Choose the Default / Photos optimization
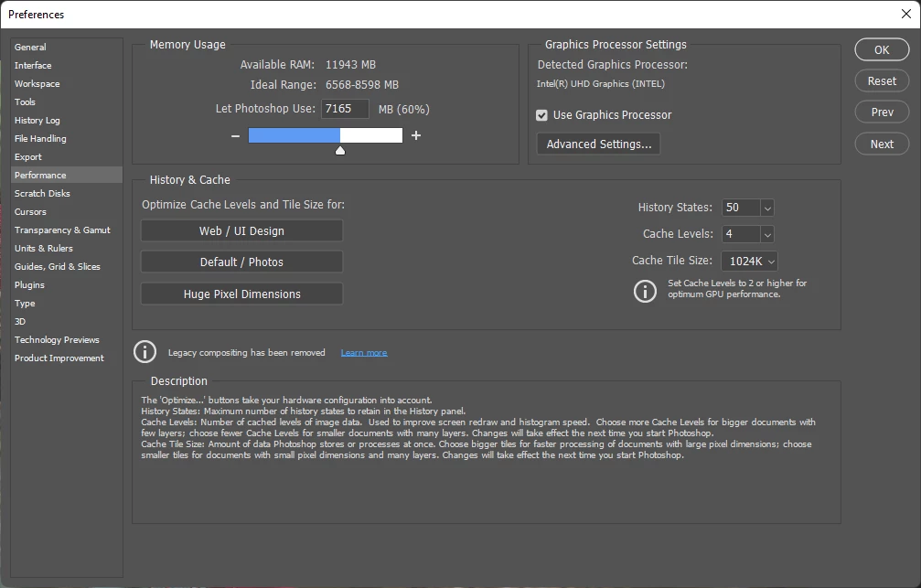Image resolution: width=921 pixels, height=588 pixels. 241,262
